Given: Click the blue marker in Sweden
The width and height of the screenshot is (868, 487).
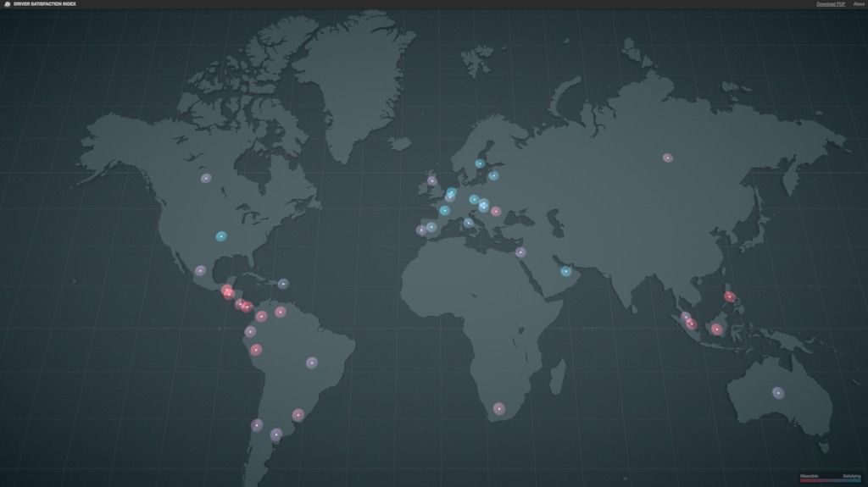Looking at the screenshot, I should click(x=480, y=163).
